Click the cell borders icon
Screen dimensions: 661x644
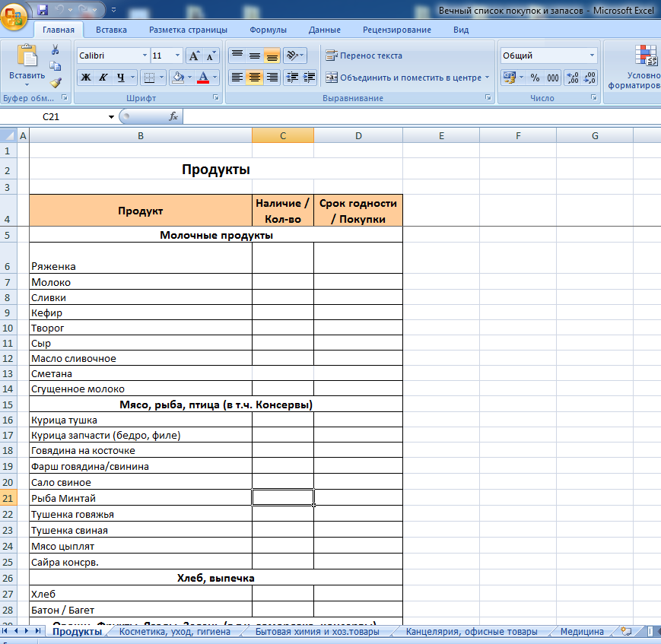click(x=149, y=78)
